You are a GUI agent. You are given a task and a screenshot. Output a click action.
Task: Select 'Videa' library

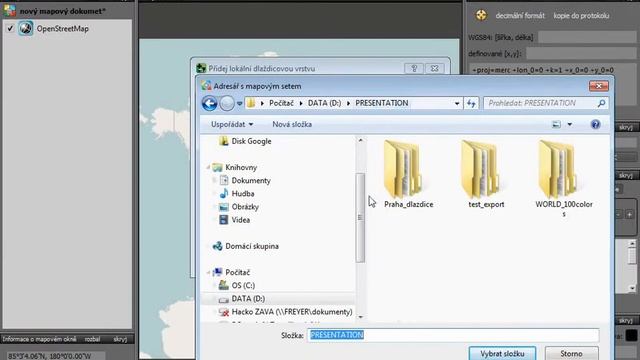click(240, 220)
